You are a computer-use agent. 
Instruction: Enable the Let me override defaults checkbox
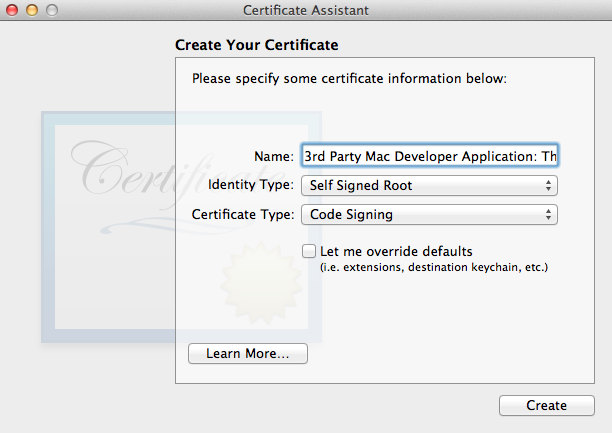click(x=309, y=251)
